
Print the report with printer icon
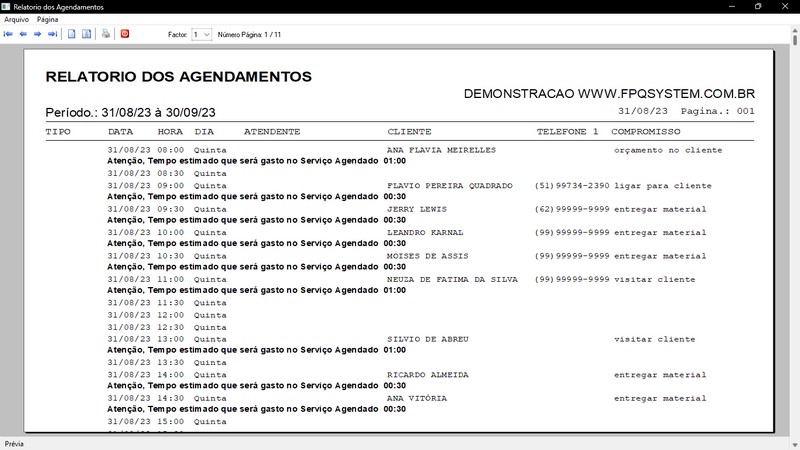106,34
